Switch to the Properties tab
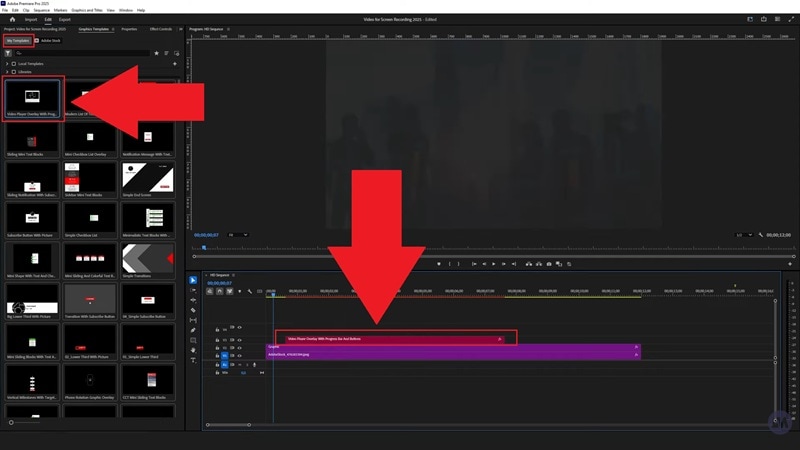The image size is (800, 450). pos(129,29)
